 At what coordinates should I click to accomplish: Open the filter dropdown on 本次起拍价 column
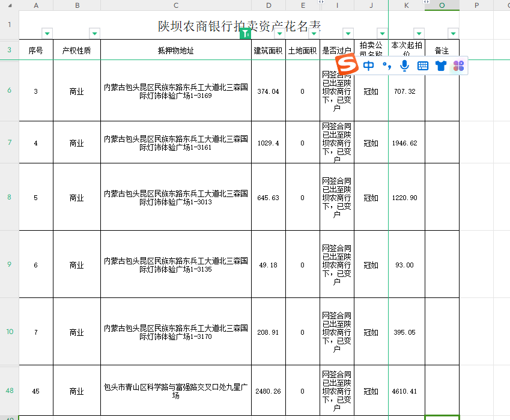(419, 34)
